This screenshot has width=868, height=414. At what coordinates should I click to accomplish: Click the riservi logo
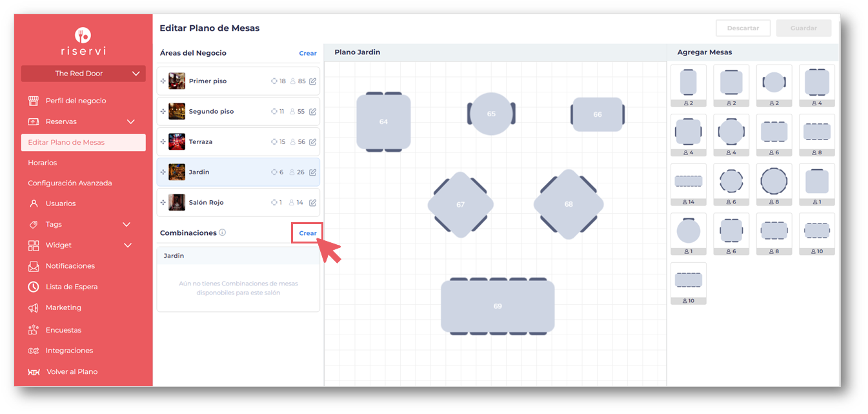[x=83, y=42]
